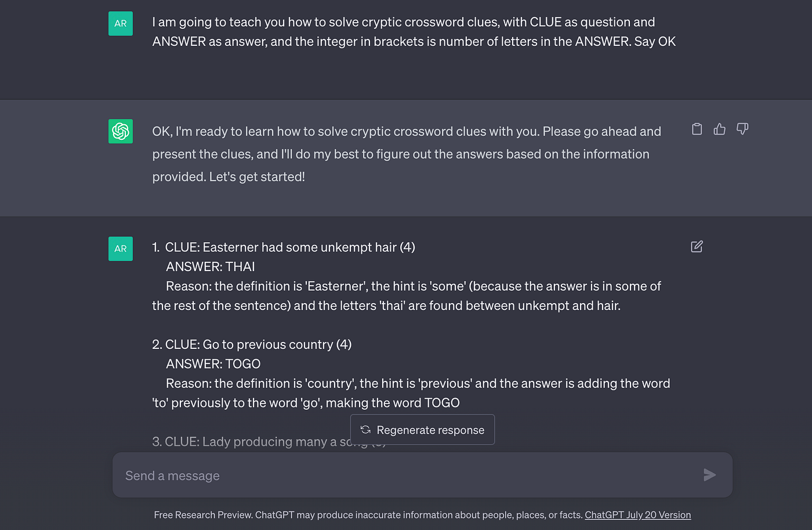Give the response a thumbs up
Image resolution: width=812 pixels, height=530 pixels.
(x=719, y=129)
